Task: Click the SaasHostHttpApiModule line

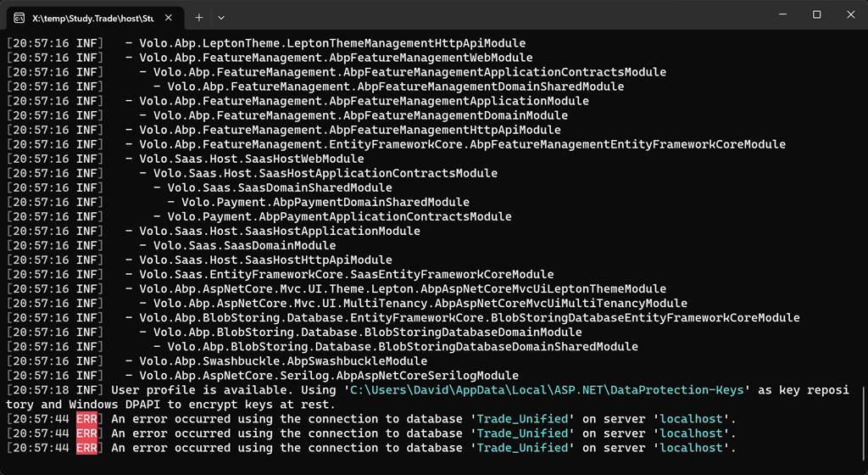Action: point(199,260)
